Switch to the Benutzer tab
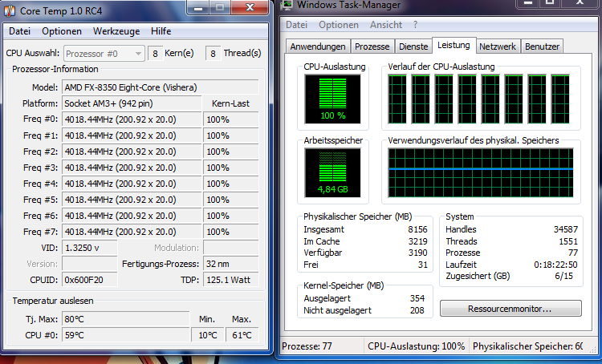602x364 pixels. [x=542, y=47]
